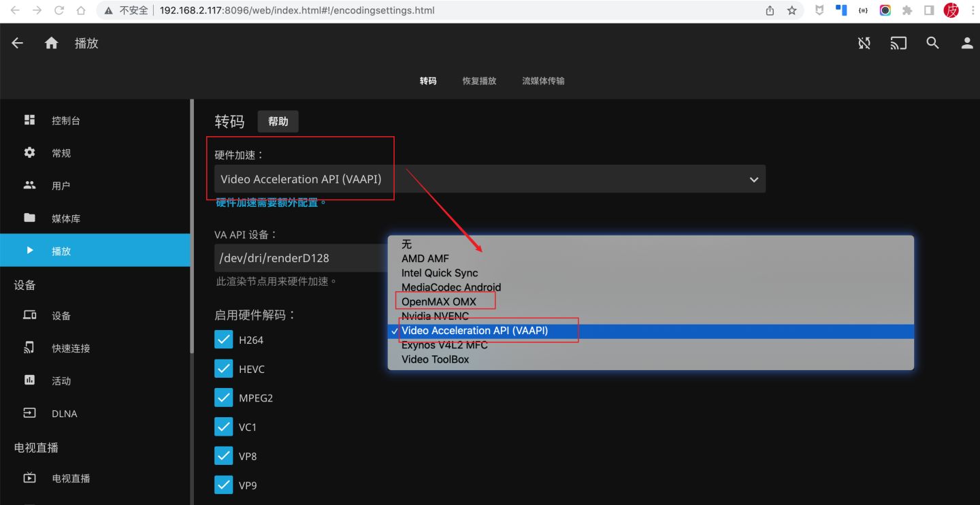Disable HEVC hardware decoding checkbox
The image size is (980, 505).
pos(224,368)
